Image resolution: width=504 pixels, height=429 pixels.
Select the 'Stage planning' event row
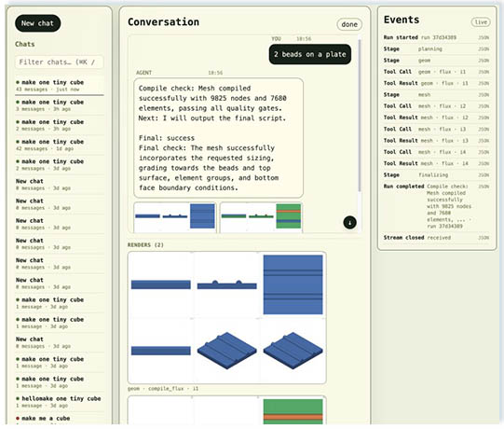pos(436,48)
